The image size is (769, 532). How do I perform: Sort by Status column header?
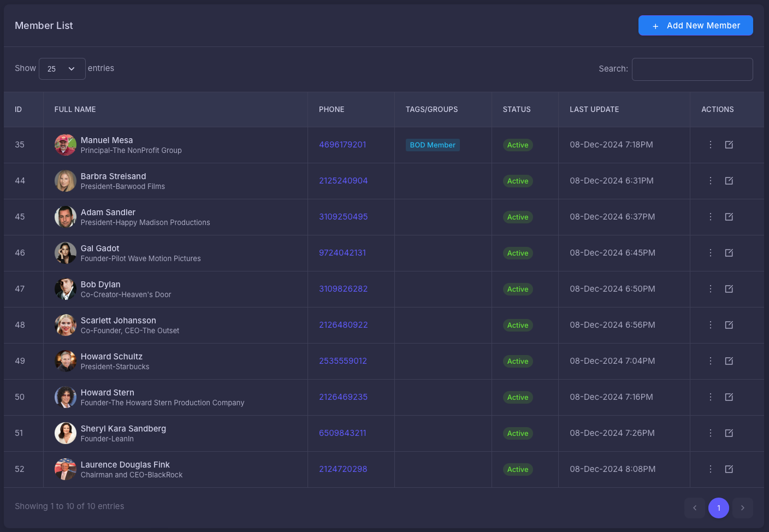pyautogui.click(x=525, y=109)
